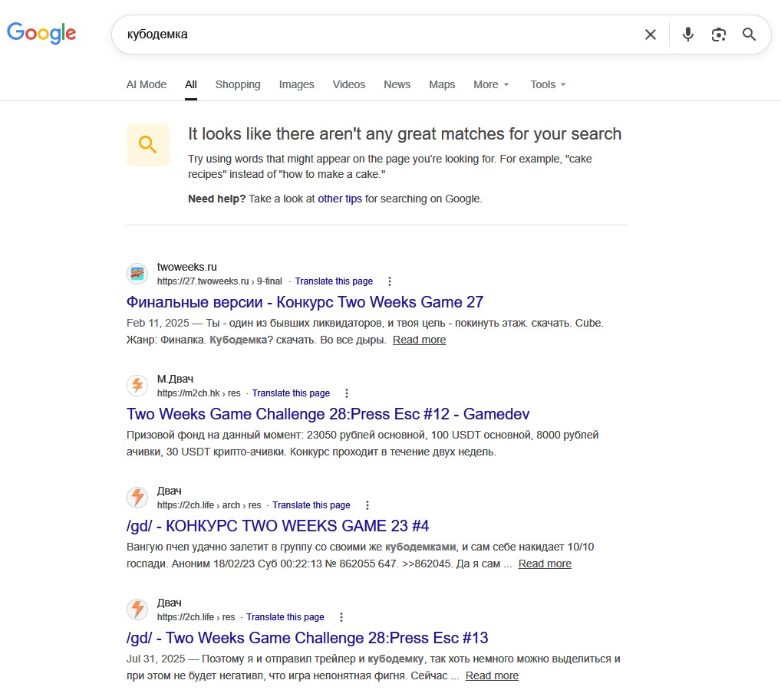
Task: Click "Translate this page" for m2ch.hk result
Action: pos(291,393)
